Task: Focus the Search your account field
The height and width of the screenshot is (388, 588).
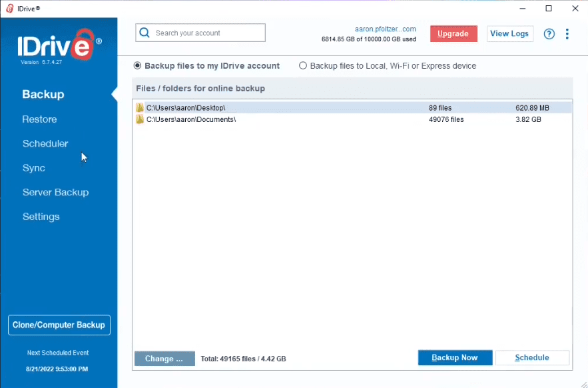Action: [200, 33]
